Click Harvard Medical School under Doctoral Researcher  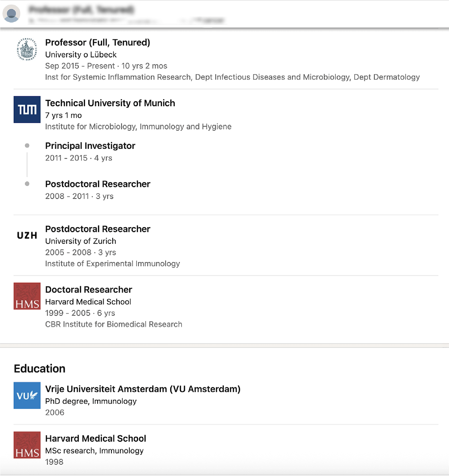(x=88, y=302)
